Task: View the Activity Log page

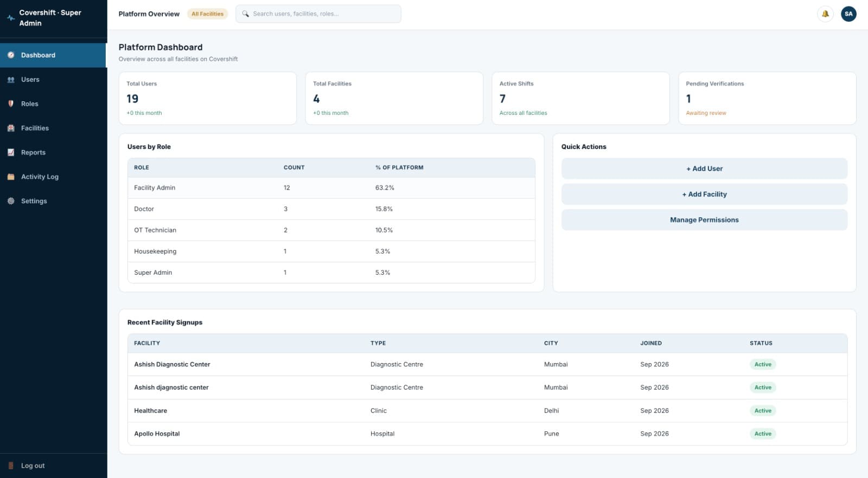Action: 53,177
